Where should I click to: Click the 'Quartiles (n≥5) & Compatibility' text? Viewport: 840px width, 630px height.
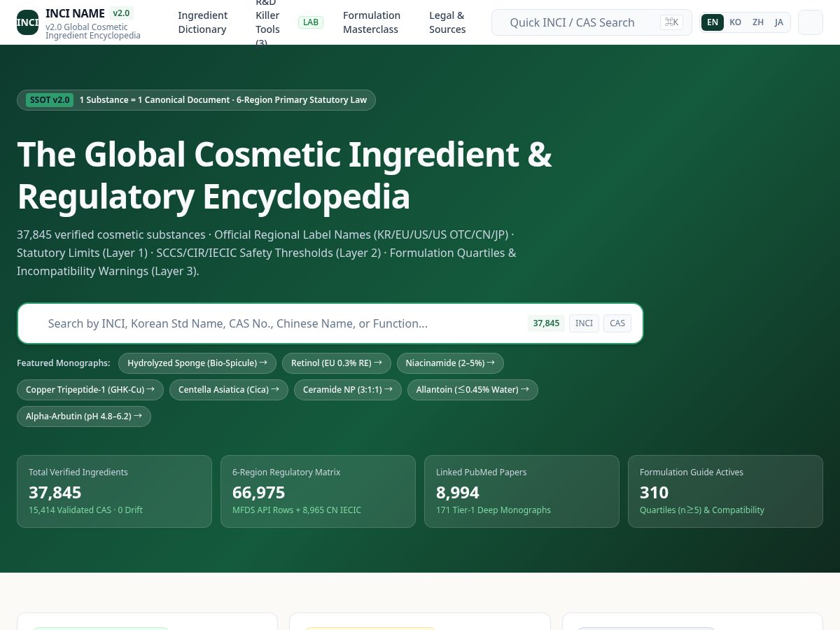point(702,510)
